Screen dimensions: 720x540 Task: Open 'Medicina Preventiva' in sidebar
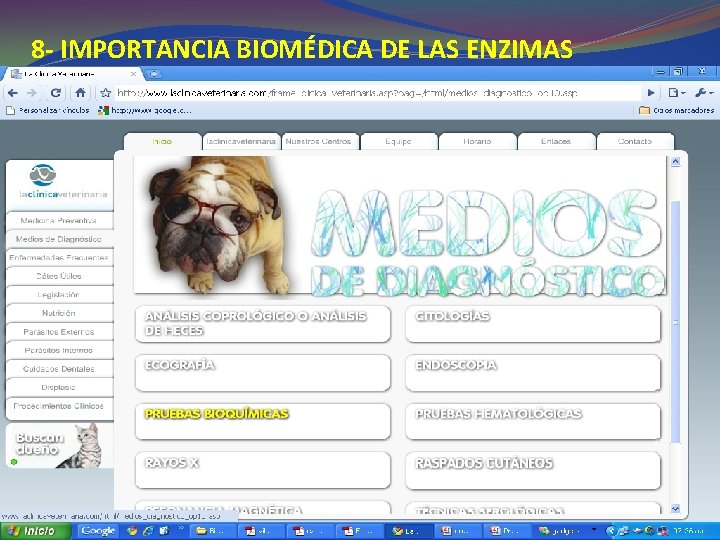(x=59, y=220)
